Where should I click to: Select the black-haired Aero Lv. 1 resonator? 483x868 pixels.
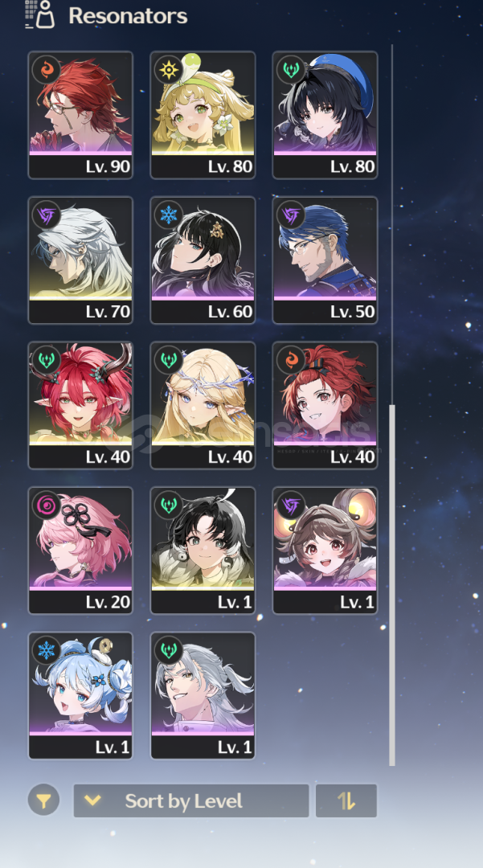tap(203, 551)
